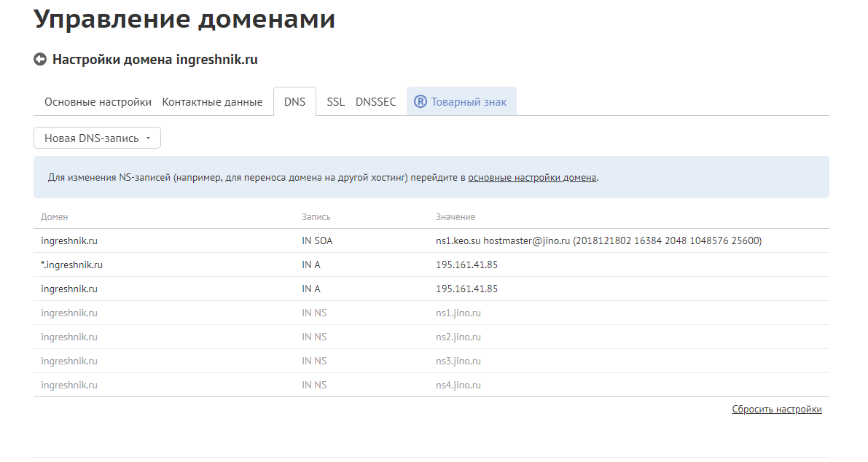Click the ns2.jino.ru NS record value
Image resolution: width=868 pixels, height=462 pixels.
pos(458,337)
